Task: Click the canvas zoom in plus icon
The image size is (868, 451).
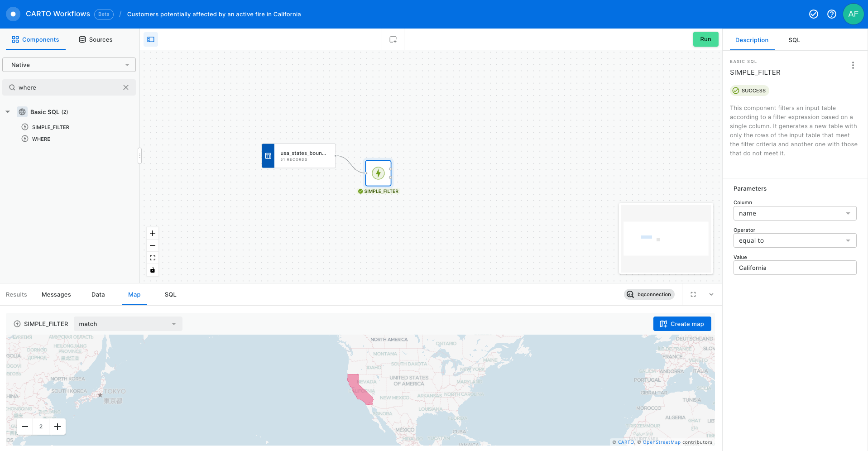Action: click(x=153, y=233)
